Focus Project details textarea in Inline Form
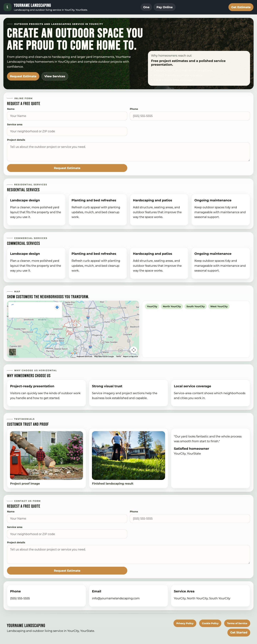 click(x=128, y=152)
